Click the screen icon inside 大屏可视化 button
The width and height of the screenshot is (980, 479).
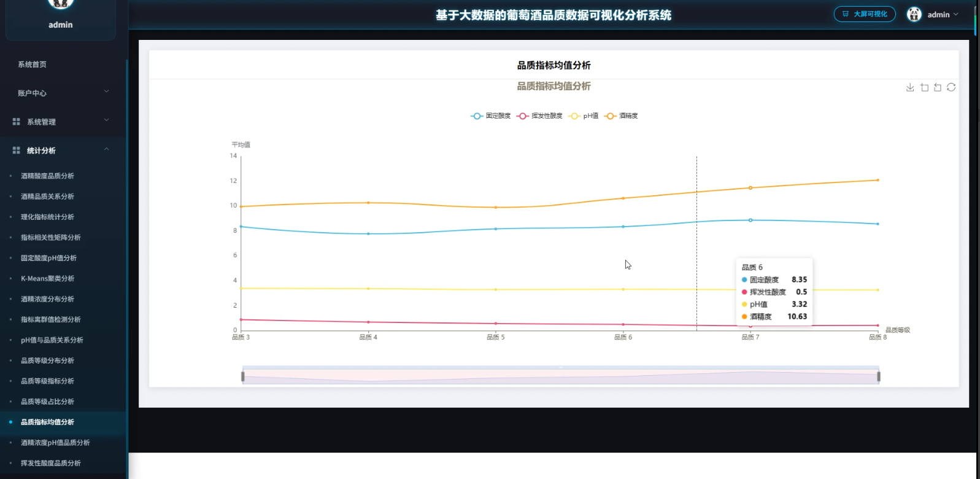[846, 14]
